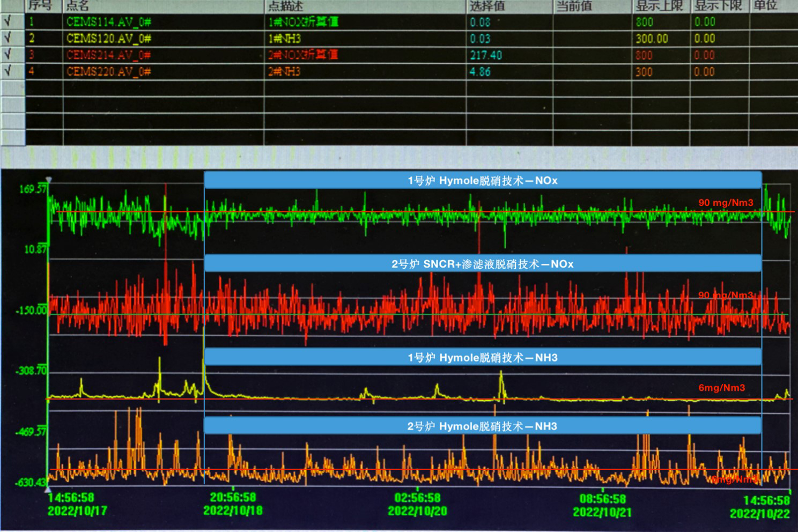The image size is (798, 532).
Task: Uncheck the checkbox for row 1 CEMS114.AV_0#
Action: [x=8, y=22]
